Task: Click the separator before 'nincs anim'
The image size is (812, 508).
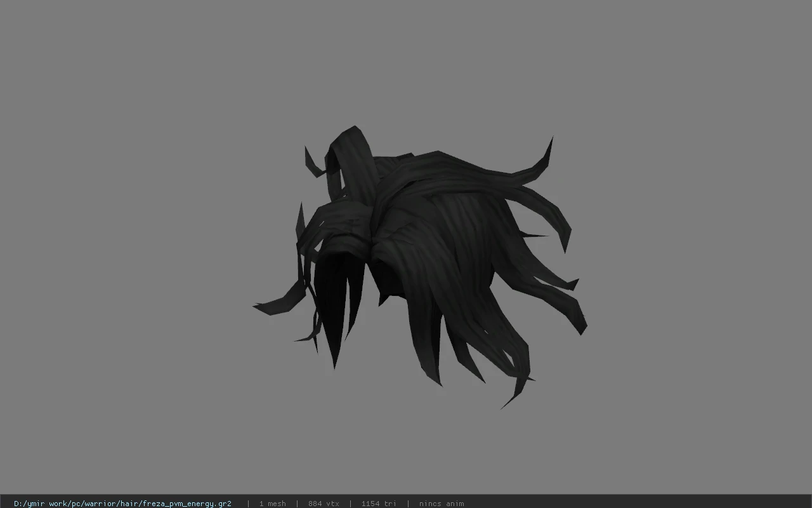Action: (x=408, y=504)
